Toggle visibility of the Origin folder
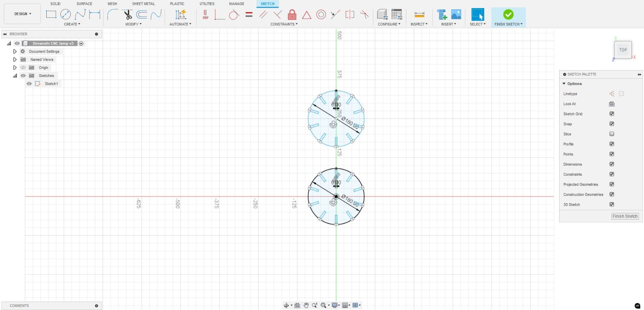Viewport: 644px width, 310px height. pos(23,68)
